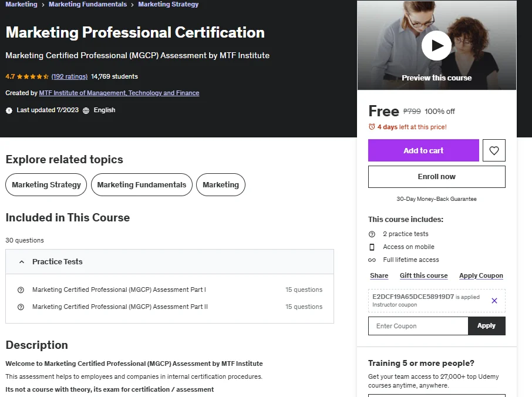Click '30-Day Money-Back Guarantee' text
This screenshot has height=397, width=532.
tap(437, 199)
